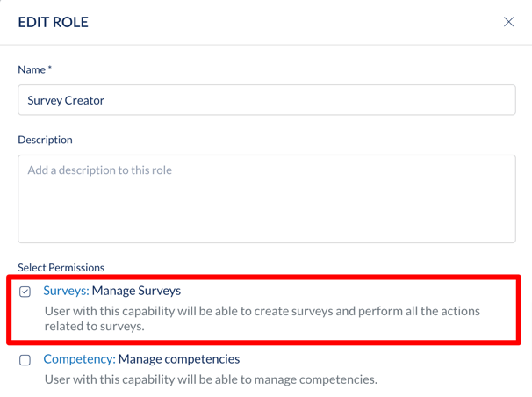Click the words related to surveys
This screenshot has width=532, height=397.
tap(94, 327)
